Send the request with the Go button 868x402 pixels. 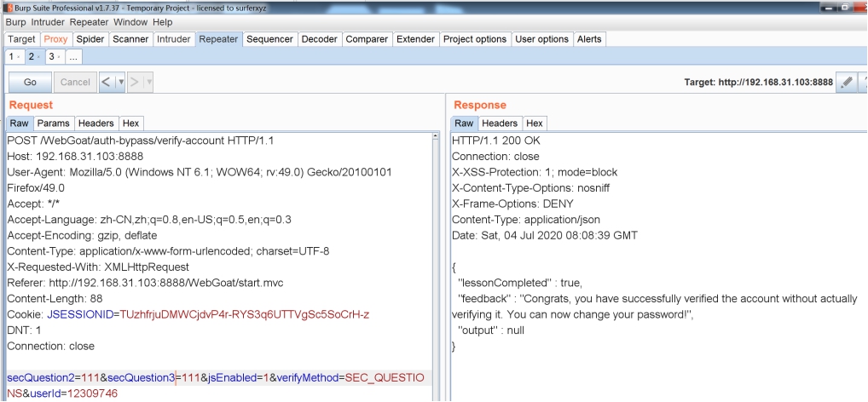tap(30, 82)
